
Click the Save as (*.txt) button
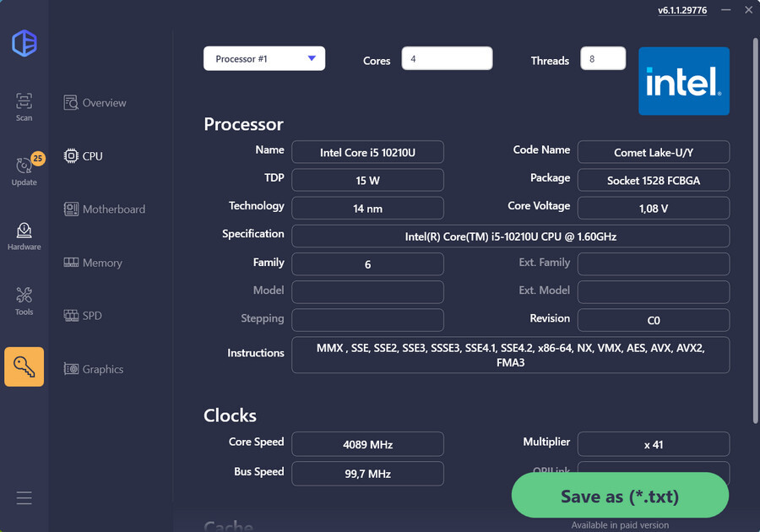pos(620,496)
